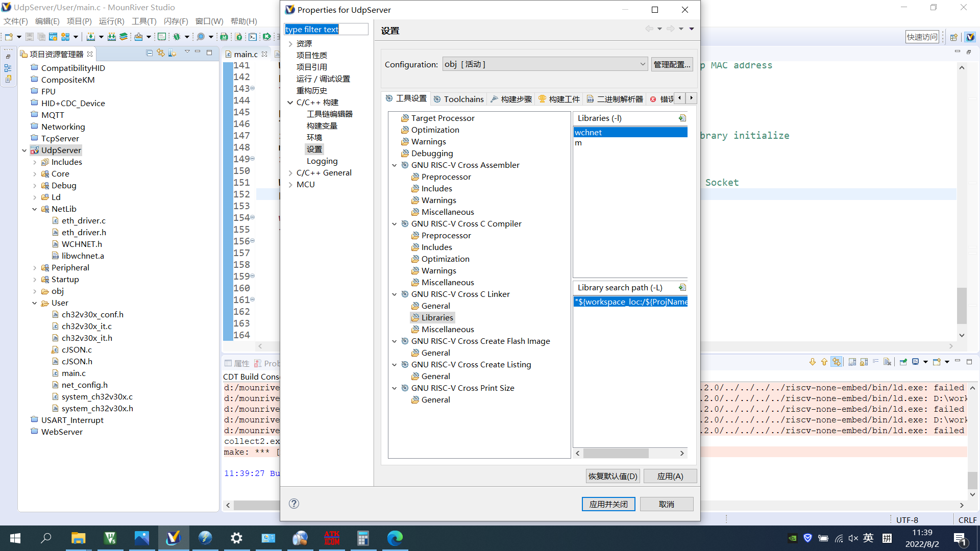Click the Download toolbar icon

(139, 37)
